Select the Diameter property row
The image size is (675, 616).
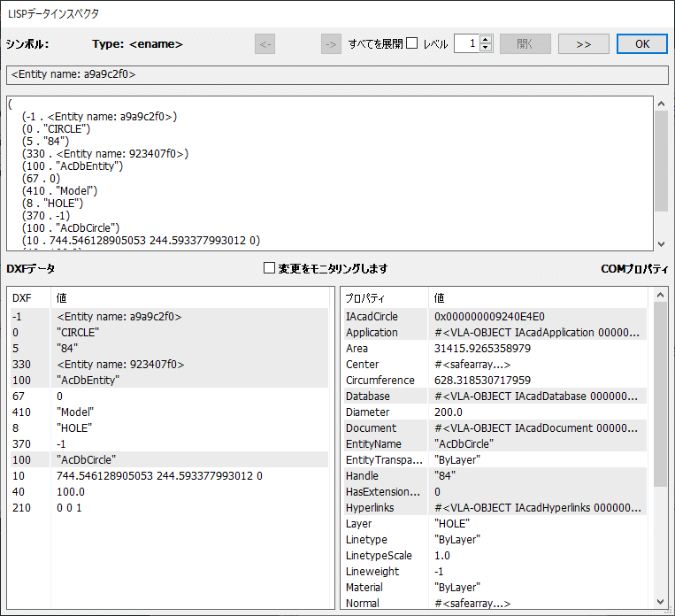click(495, 412)
